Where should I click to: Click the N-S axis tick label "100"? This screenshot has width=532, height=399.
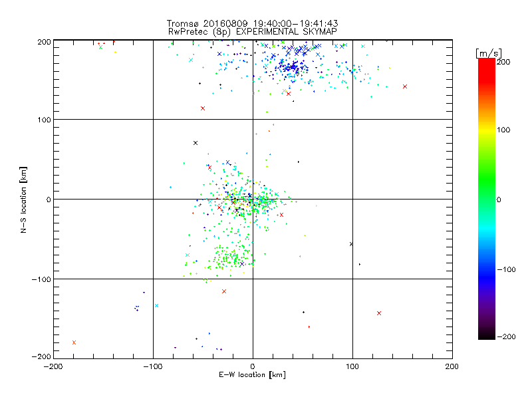[x=45, y=120]
